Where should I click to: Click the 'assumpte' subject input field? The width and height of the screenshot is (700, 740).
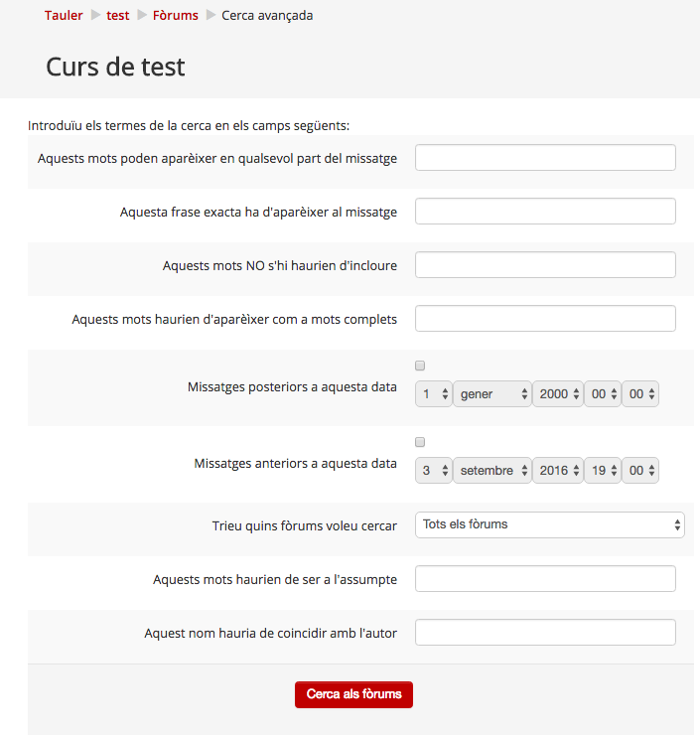[545, 579]
